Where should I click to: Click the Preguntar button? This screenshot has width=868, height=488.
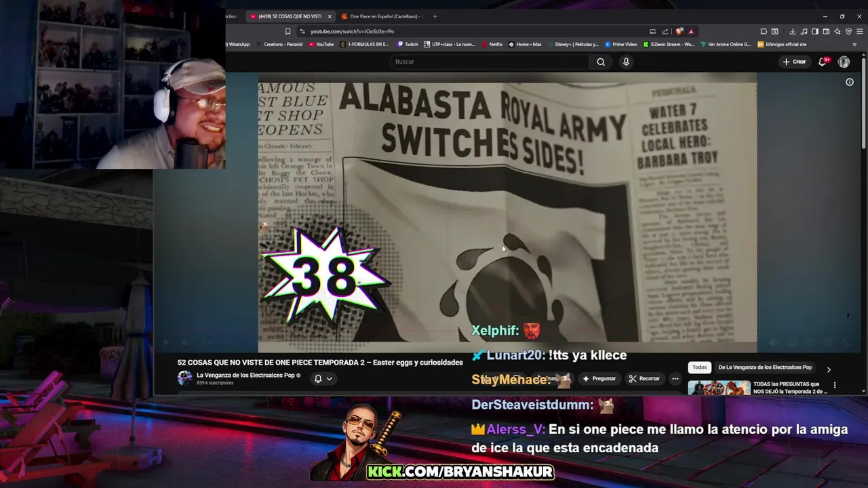coord(599,378)
